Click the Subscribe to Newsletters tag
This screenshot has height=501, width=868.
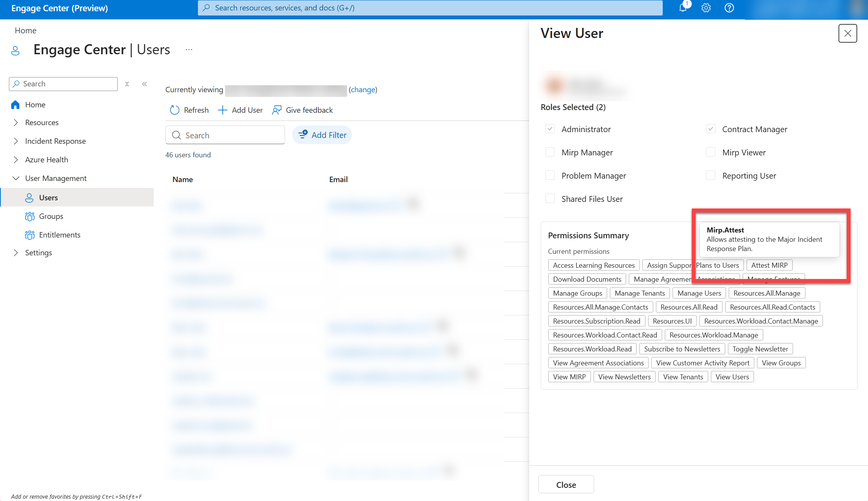pyautogui.click(x=682, y=349)
